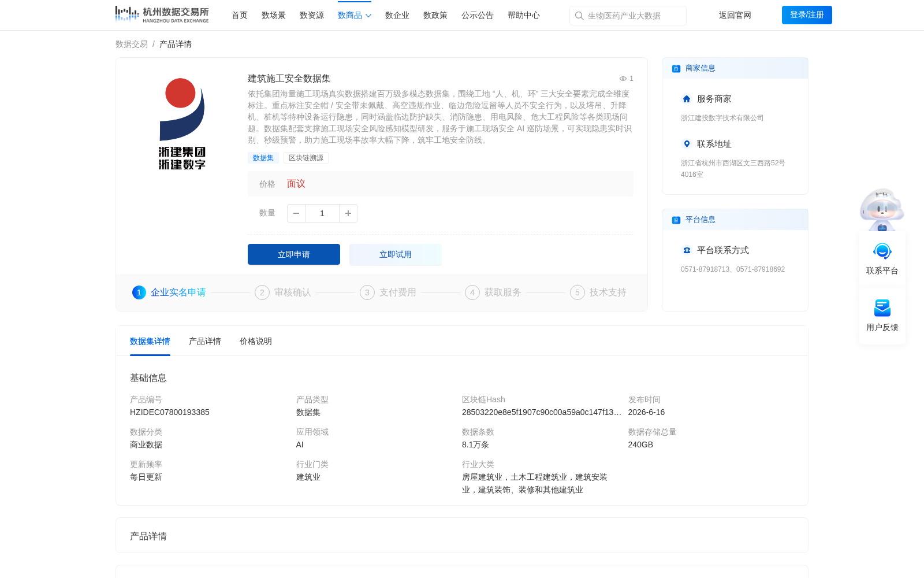924x578 pixels.
Task: Click the 每日更新 frequency value
Action: pos(146,477)
